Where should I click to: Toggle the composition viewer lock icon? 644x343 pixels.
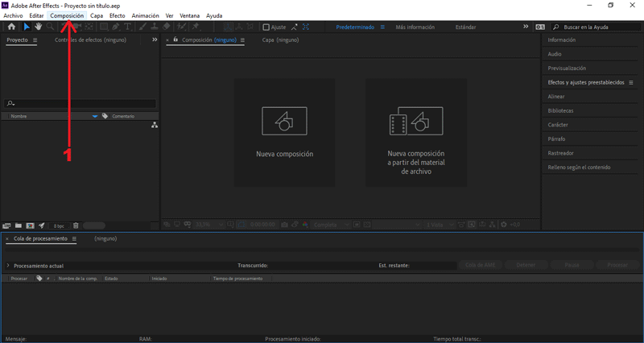(x=175, y=39)
